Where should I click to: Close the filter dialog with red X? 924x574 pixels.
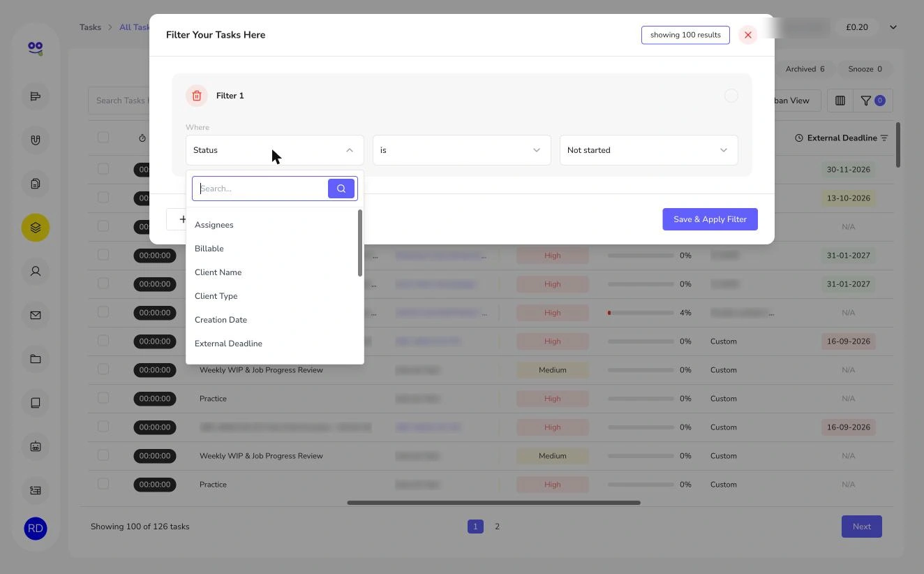coord(747,35)
